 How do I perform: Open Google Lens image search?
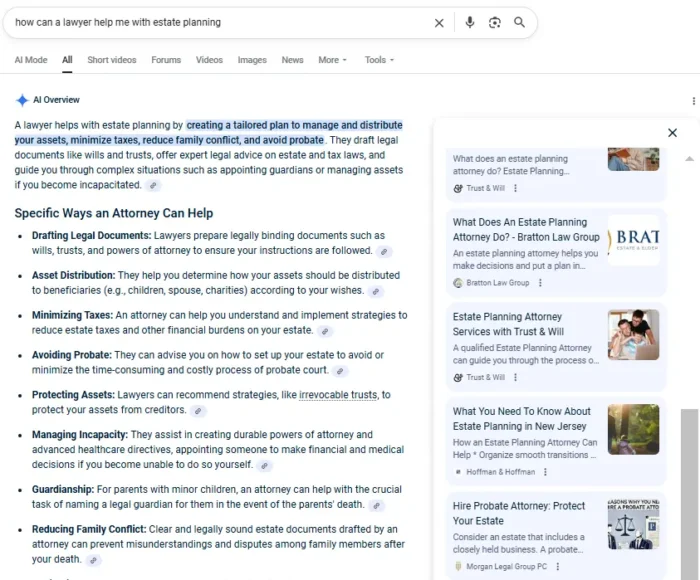click(x=494, y=22)
